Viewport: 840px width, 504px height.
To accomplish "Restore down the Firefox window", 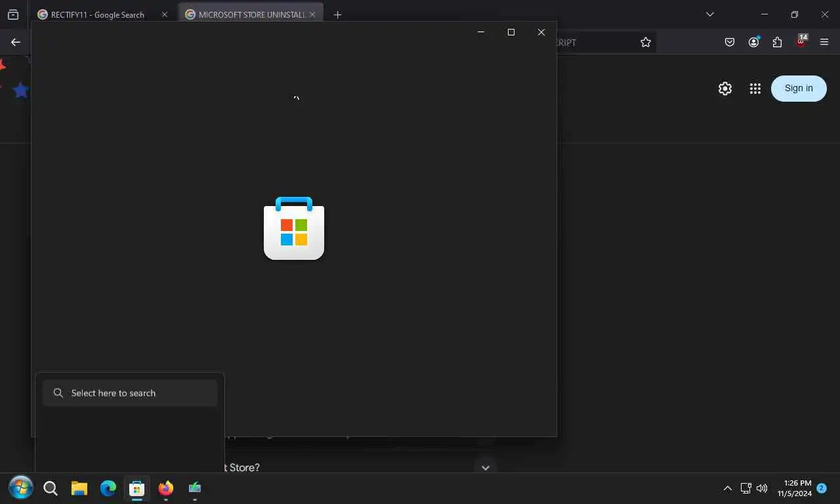I will click(x=795, y=14).
